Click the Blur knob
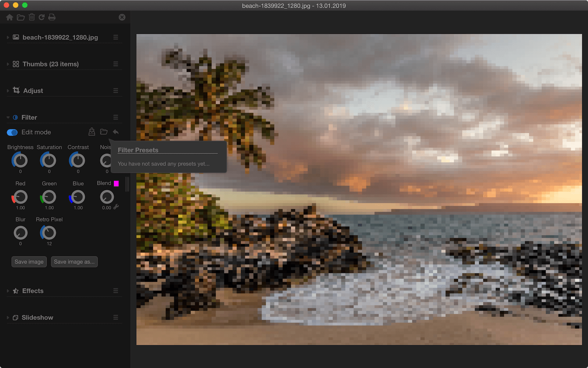Viewport: 588px width, 368px height. pos(20,233)
